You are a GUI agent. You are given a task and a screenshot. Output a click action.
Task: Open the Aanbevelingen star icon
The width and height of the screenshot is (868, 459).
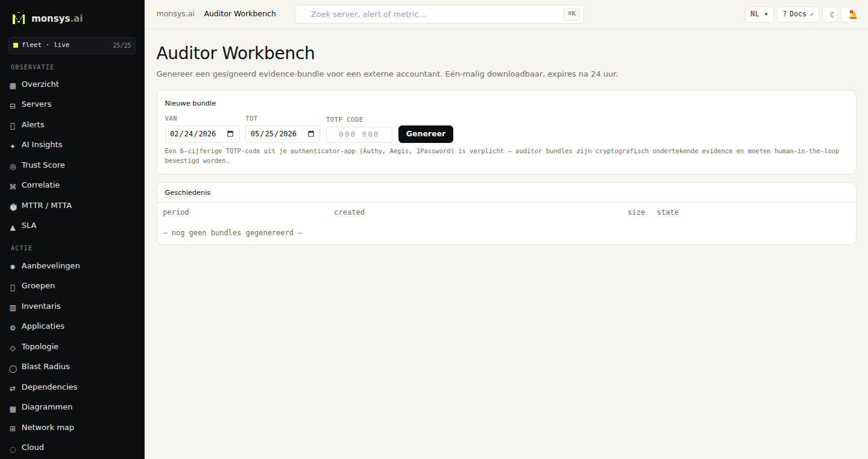coord(13,267)
